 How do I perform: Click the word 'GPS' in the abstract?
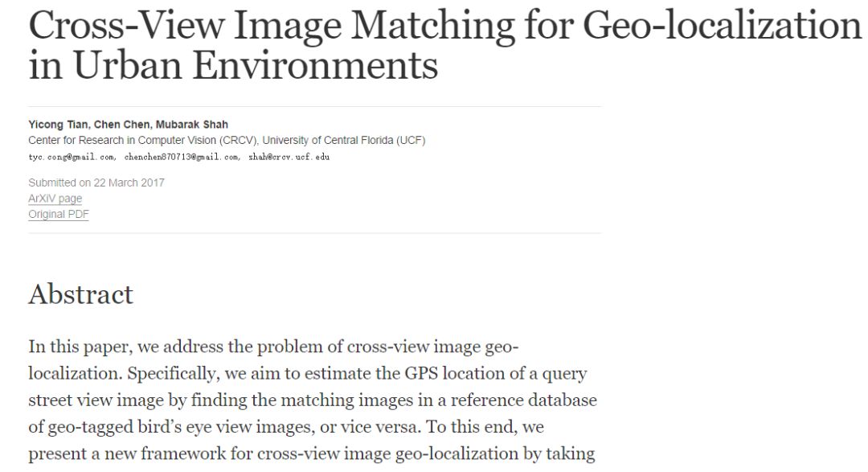click(x=420, y=373)
